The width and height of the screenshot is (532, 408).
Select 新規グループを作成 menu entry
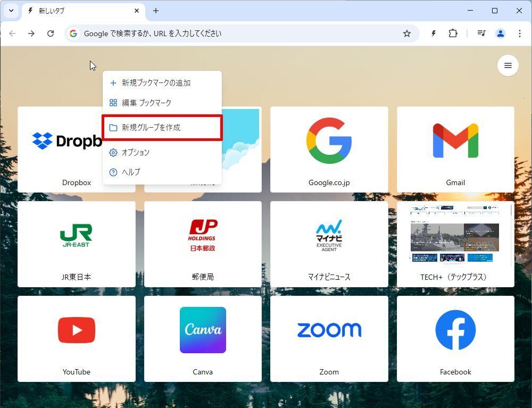(x=162, y=127)
